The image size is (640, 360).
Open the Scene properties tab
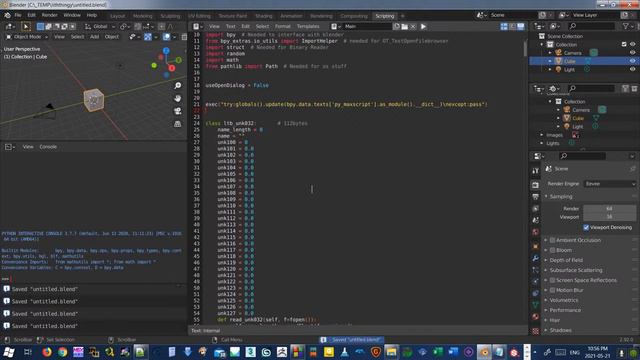coord(536,220)
